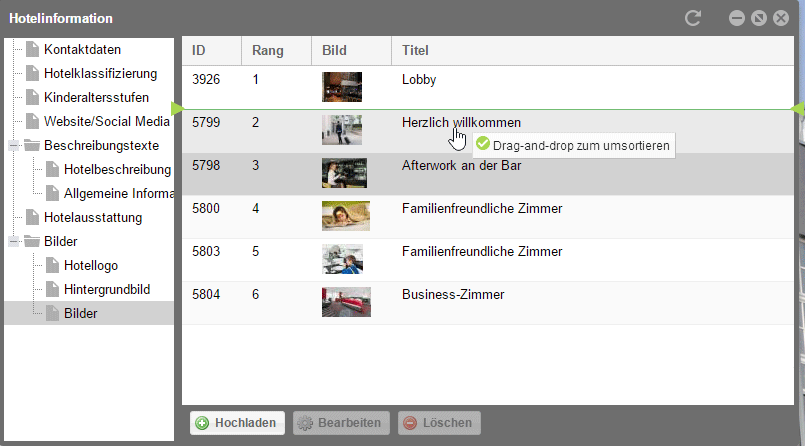Sort by the Rang column header
Image resolution: width=805 pixels, height=446 pixels.
click(276, 51)
